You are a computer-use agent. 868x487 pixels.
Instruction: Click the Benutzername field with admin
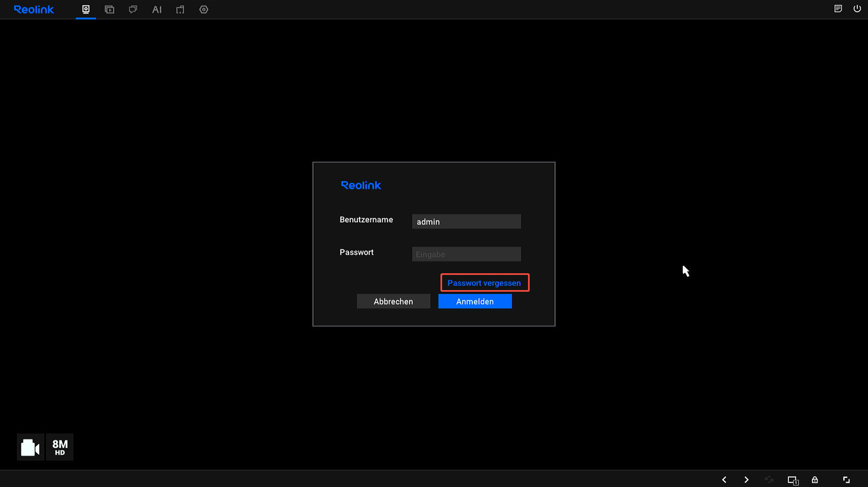click(x=466, y=222)
